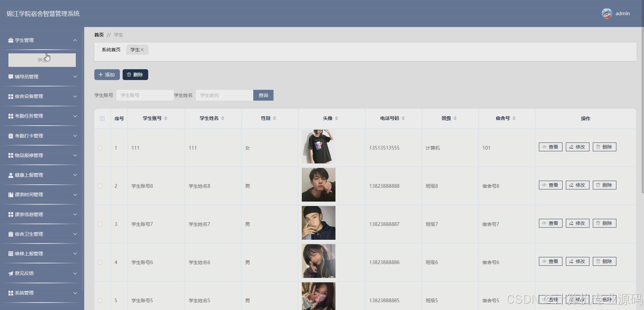
Task: Open the 宿舍卫生管理 menu label
Action: [x=29, y=234]
